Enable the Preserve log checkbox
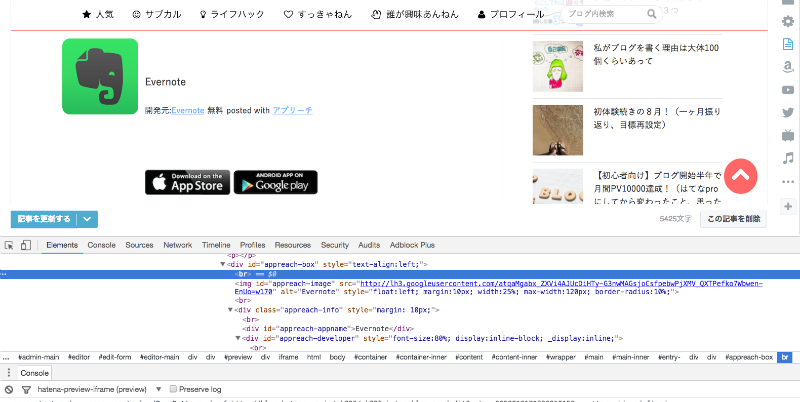Image resolution: width=800 pixels, height=402 pixels. pos(173,389)
